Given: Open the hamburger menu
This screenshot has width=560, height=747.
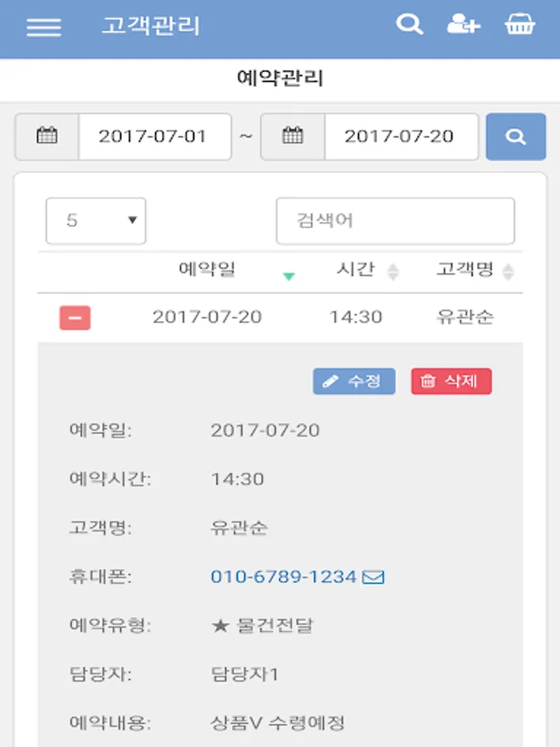Looking at the screenshot, I should click(x=44, y=27).
